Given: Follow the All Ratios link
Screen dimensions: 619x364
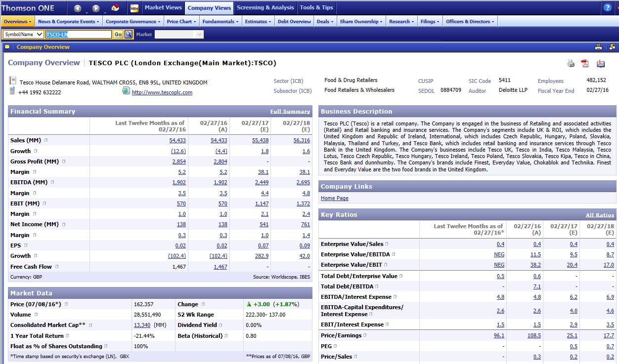Looking at the screenshot, I should [x=600, y=215].
